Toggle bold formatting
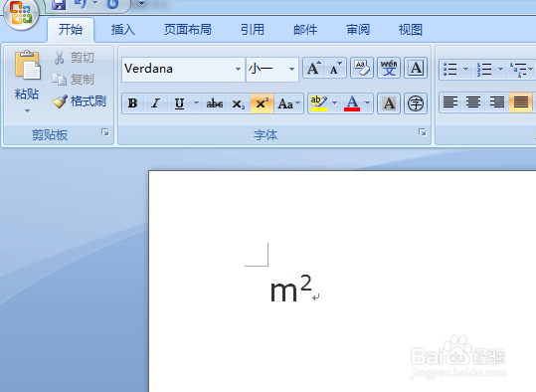 (132, 103)
